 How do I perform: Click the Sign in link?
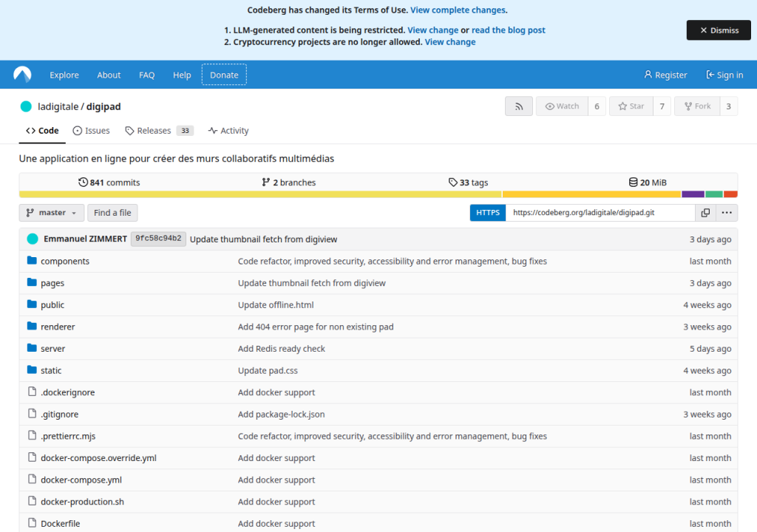(724, 75)
